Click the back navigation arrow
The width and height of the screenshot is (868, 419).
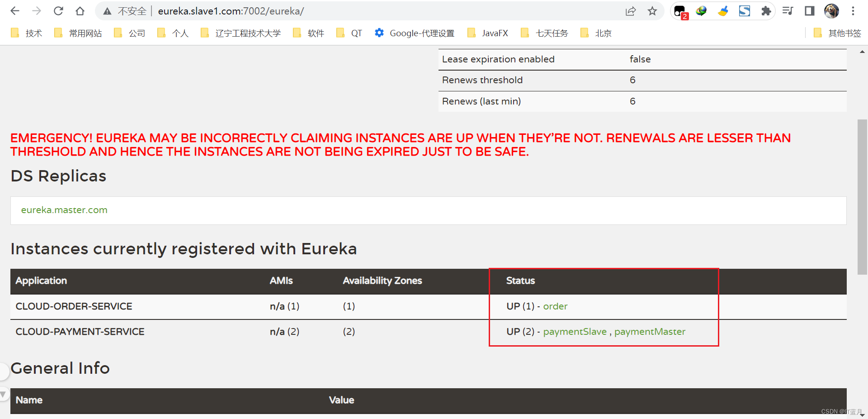pos(15,11)
